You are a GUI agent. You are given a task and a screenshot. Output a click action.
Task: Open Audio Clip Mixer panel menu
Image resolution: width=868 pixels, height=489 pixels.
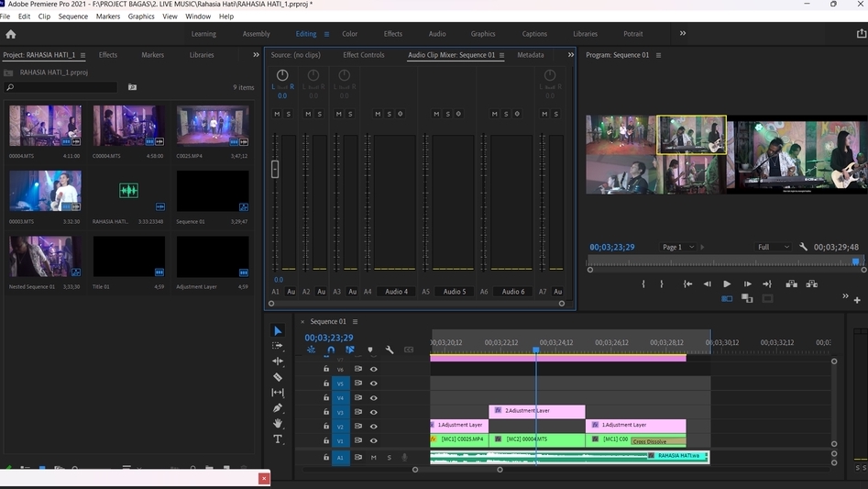[501, 55]
